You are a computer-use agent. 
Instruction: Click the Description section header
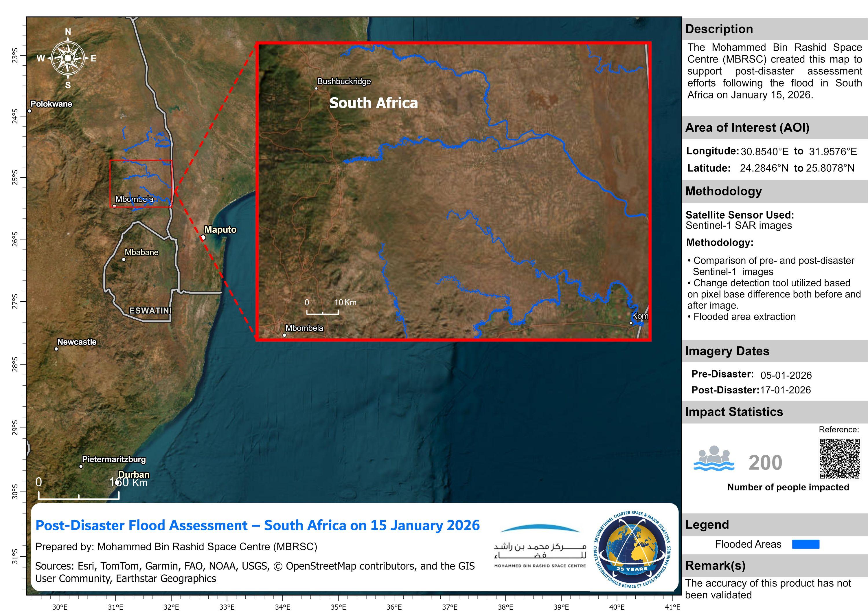[719, 29]
